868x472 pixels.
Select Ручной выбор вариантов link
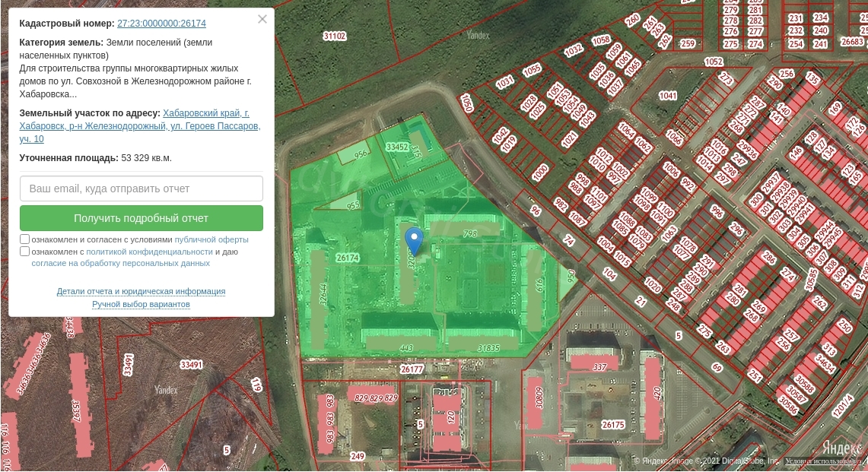141,304
